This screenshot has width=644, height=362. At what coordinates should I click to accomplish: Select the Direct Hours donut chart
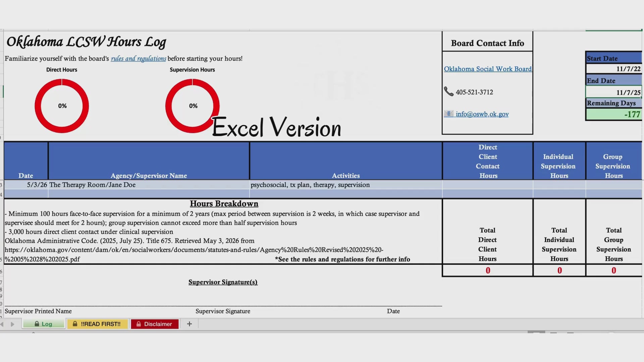pyautogui.click(x=62, y=106)
